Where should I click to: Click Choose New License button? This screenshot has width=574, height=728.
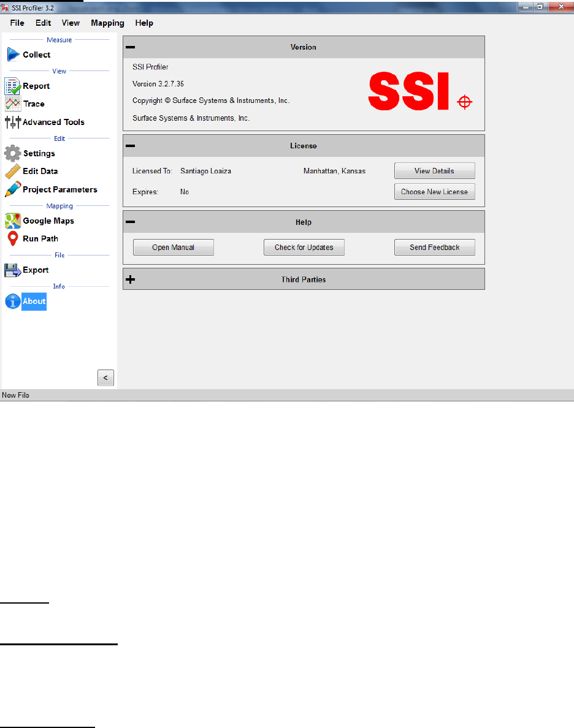click(x=435, y=192)
